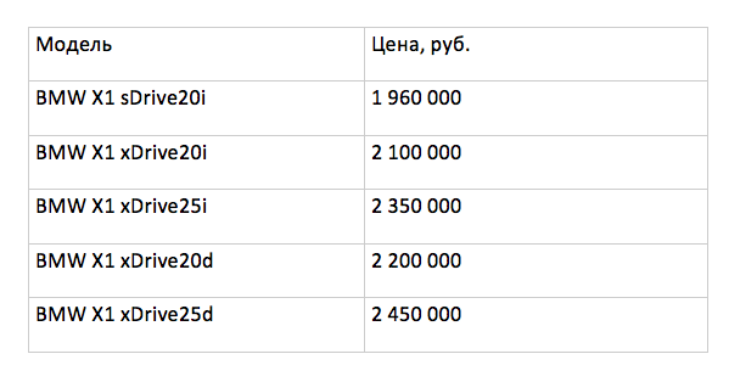740x382 pixels.
Task: Select the BMW X1 sDrive20i cell
Action: tap(196, 108)
